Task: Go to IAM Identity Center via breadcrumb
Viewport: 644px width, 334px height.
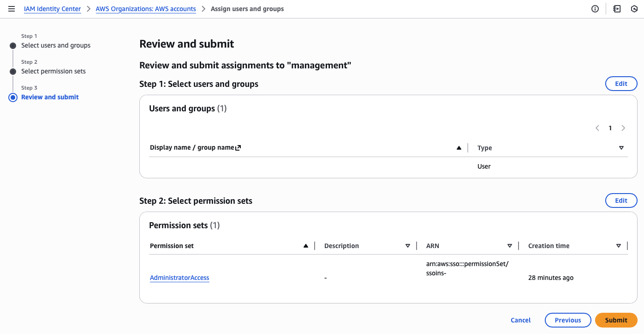Action: pyautogui.click(x=52, y=8)
